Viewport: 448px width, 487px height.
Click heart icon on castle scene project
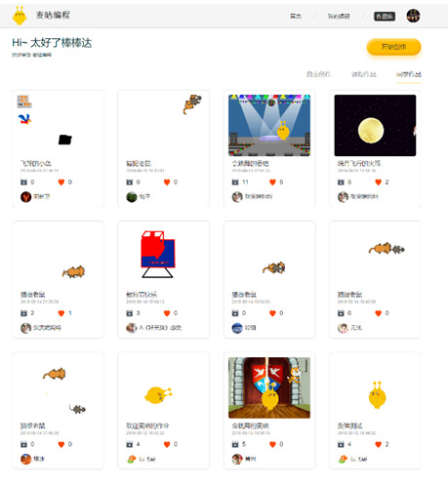tap(272, 444)
